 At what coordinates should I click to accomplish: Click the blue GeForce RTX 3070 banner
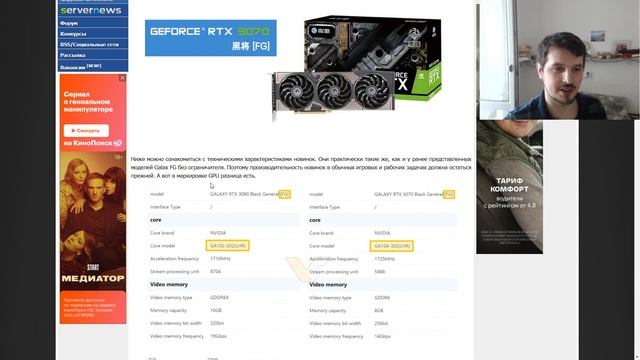211,38
